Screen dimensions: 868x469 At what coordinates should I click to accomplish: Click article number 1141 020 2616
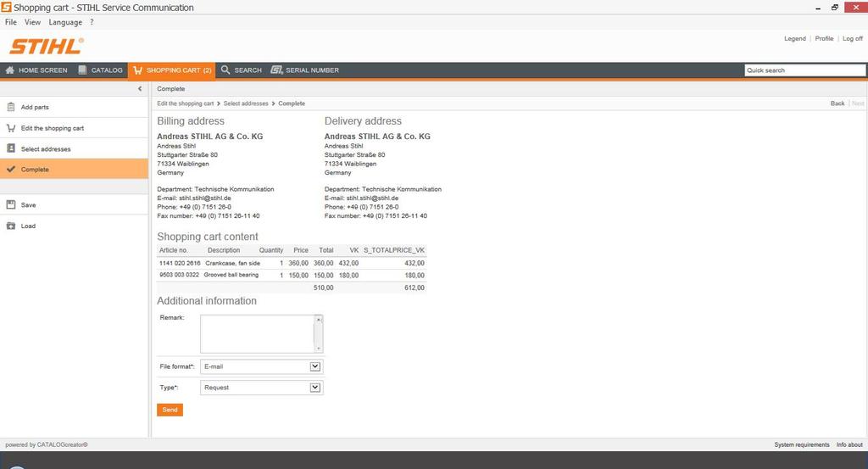click(180, 263)
